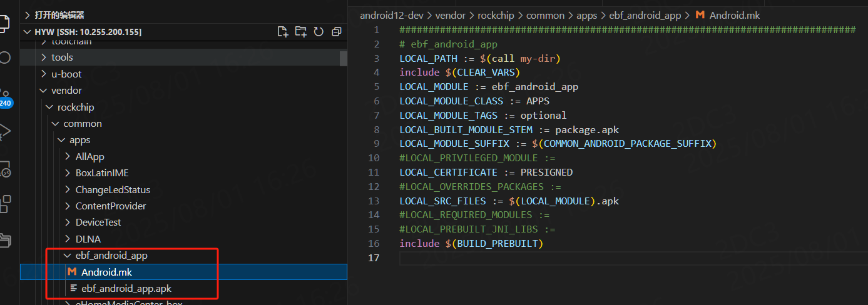Click the 'include $(BUILD_PREBUILT)' line
868x305 pixels.
(x=471, y=244)
